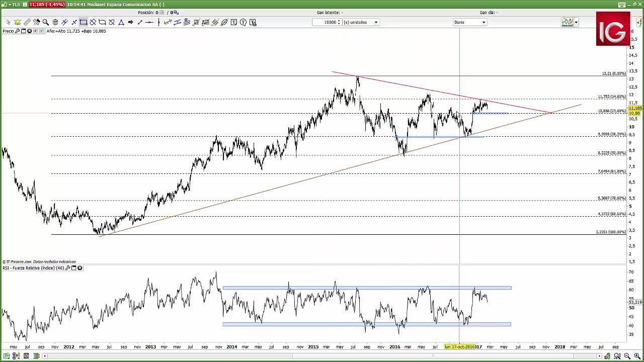The width and height of the screenshot is (644, 362).
Task: Pick the horizontal line tool
Action: 149,22
